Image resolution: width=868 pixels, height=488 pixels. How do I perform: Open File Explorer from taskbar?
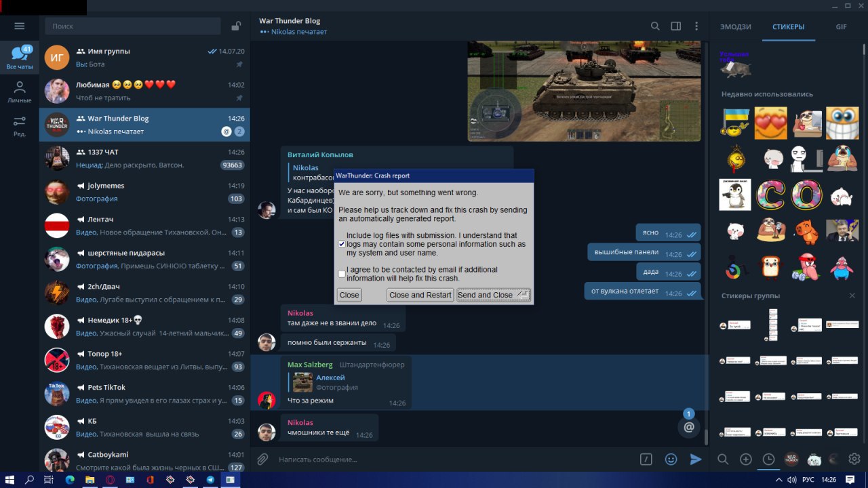90,480
